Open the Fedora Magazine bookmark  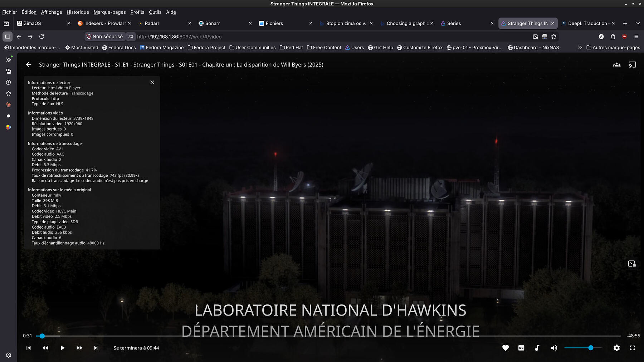click(x=162, y=48)
